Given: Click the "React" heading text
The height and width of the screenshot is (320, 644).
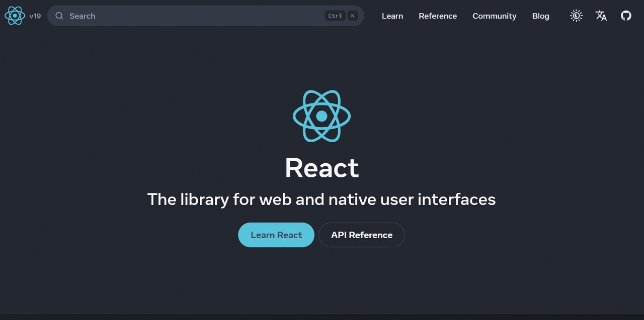Looking at the screenshot, I should 322,168.
